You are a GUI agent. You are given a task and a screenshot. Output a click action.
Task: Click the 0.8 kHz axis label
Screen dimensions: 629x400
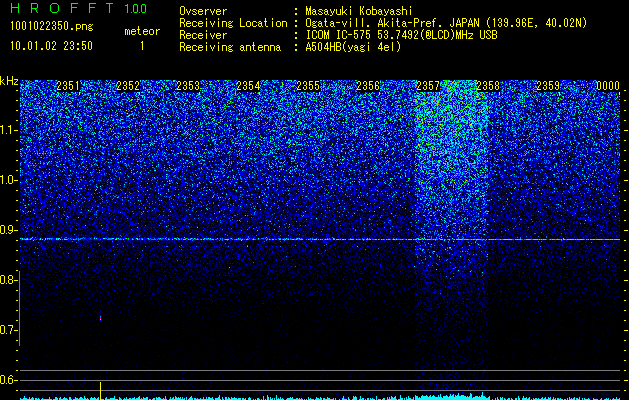[8, 280]
